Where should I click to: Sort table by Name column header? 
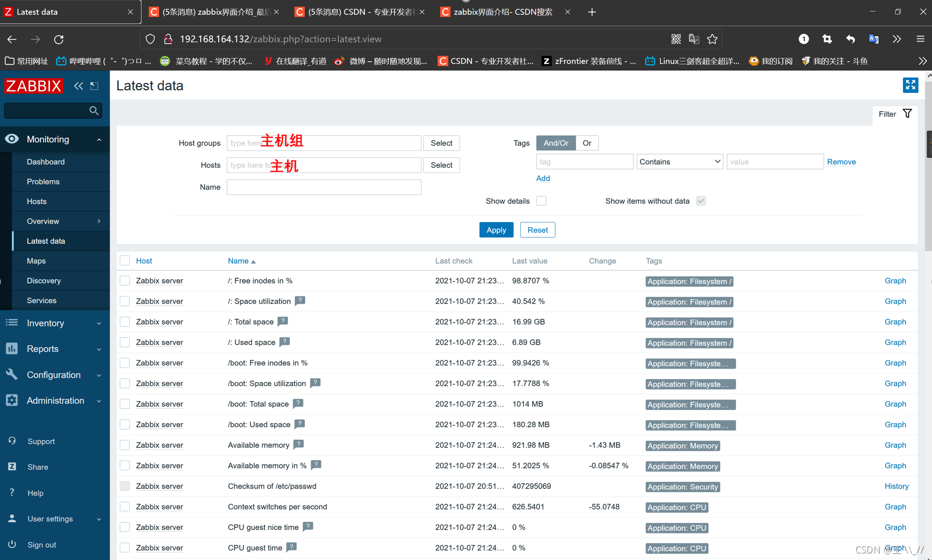point(241,261)
